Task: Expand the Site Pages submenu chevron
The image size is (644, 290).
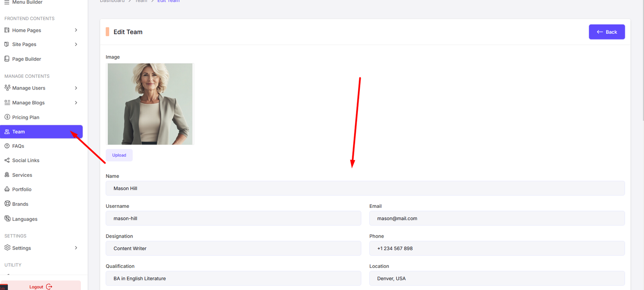Action: [76, 44]
